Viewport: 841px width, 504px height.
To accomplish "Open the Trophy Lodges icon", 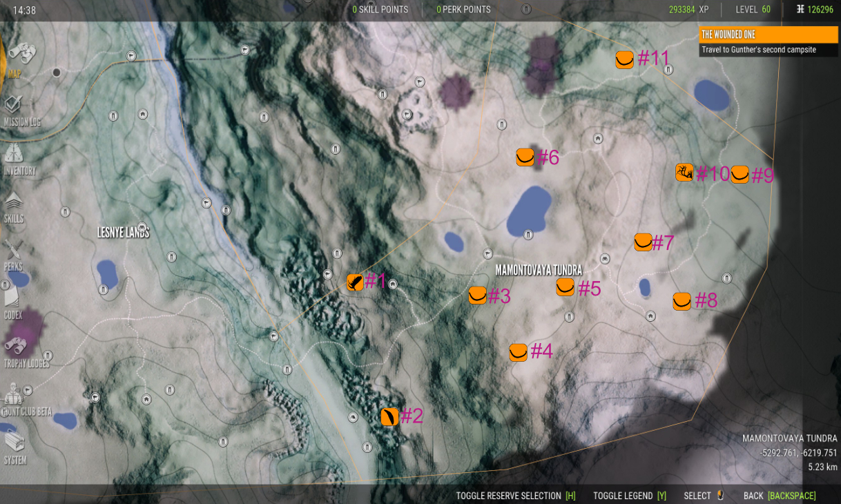I will [15, 345].
